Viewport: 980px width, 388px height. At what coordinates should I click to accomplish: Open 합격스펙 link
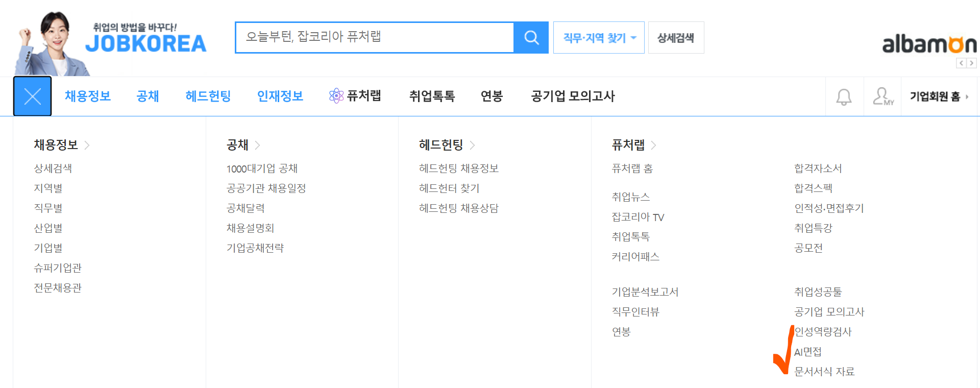pyautogui.click(x=813, y=188)
